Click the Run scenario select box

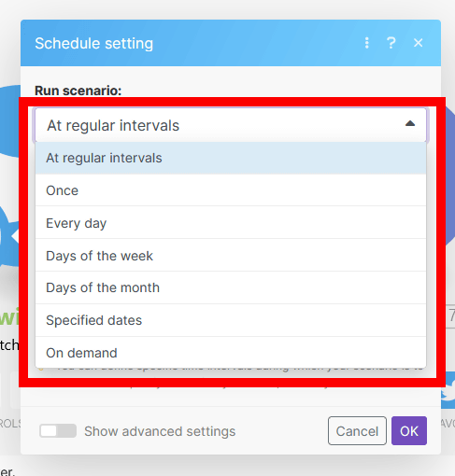tap(231, 125)
